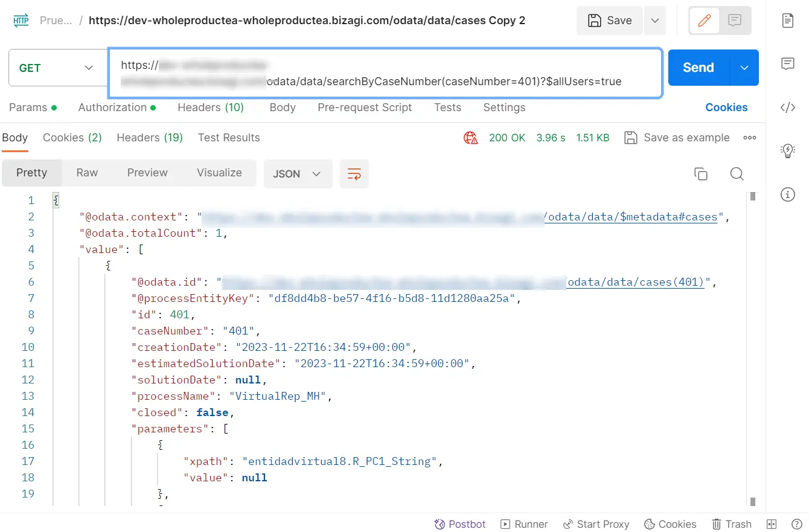Click the Send button

699,68
